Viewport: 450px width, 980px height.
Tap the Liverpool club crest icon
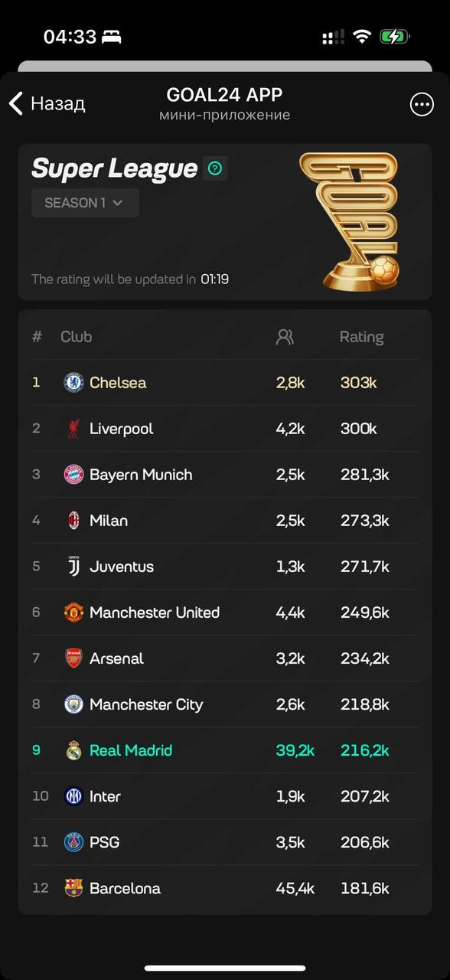tap(73, 429)
